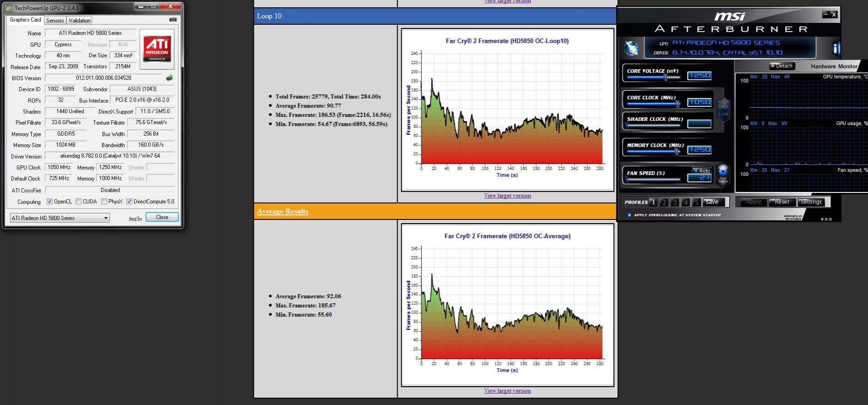
Task: Click the GPU-Z screenshot camera icon
Action: [x=173, y=20]
